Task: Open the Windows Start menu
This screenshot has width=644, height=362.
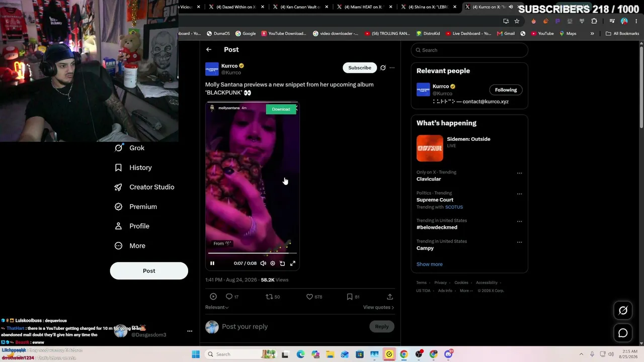Action: coord(196,354)
